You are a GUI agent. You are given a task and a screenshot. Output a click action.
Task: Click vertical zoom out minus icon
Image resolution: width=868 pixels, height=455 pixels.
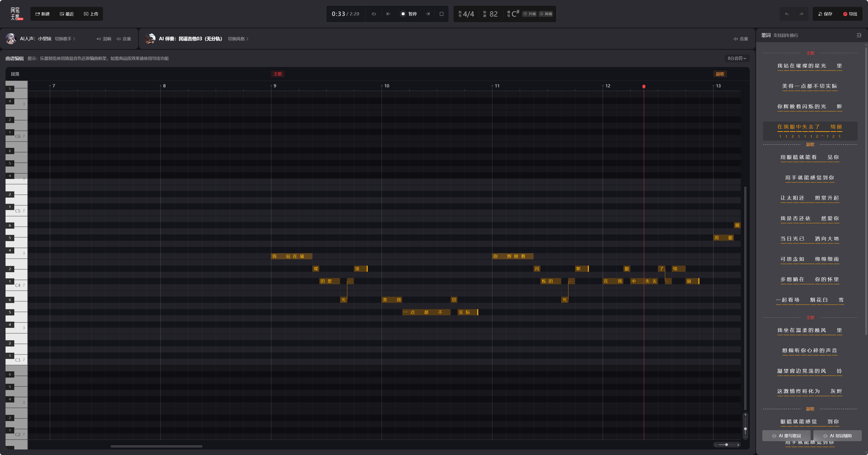[745, 437]
